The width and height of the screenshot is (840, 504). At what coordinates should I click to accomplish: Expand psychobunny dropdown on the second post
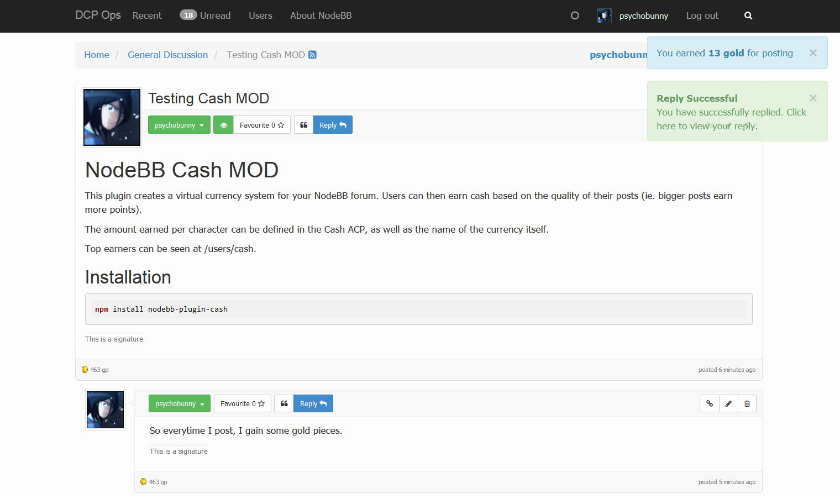tap(180, 403)
